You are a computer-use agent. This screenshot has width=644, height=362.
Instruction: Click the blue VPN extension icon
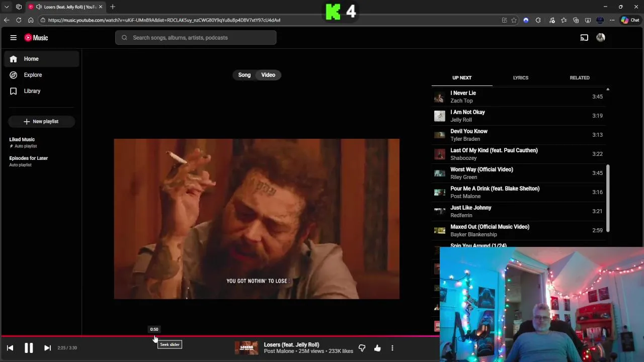[x=526, y=20]
